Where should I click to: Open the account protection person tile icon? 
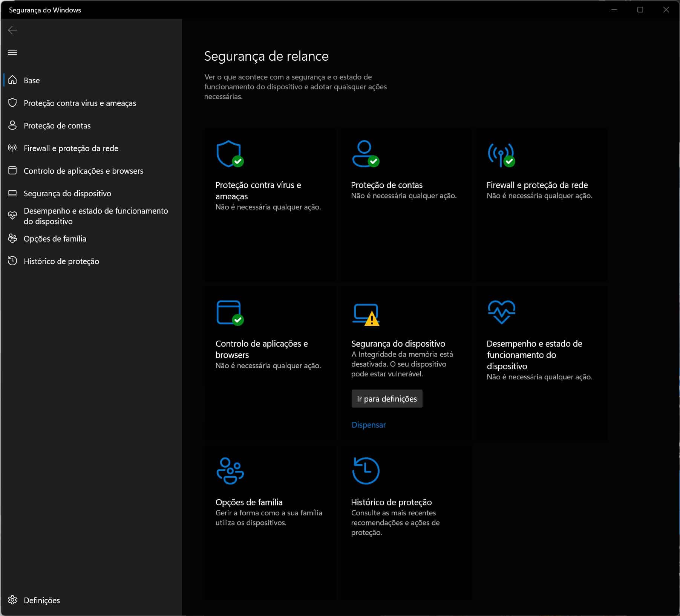pos(365,154)
